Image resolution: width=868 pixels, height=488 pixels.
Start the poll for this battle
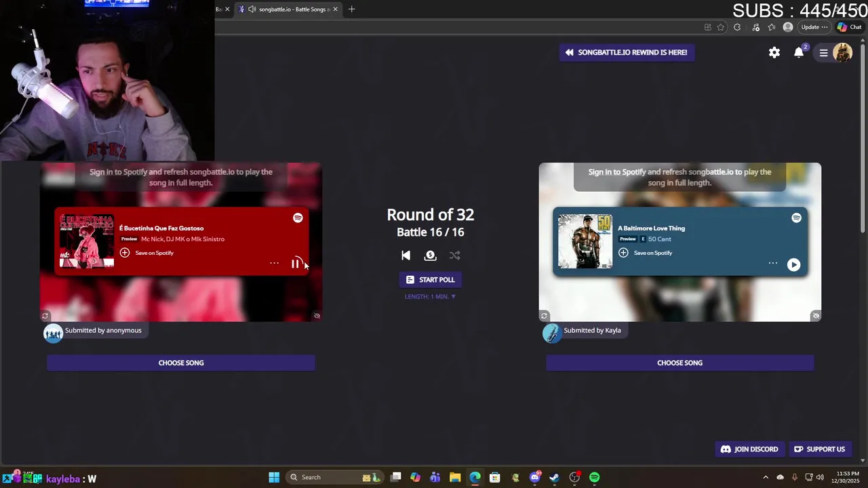point(430,279)
